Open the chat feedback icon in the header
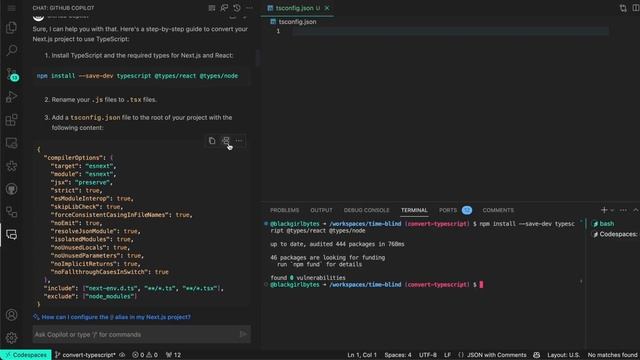This screenshot has height=360, width=640. tap(224, 8)
